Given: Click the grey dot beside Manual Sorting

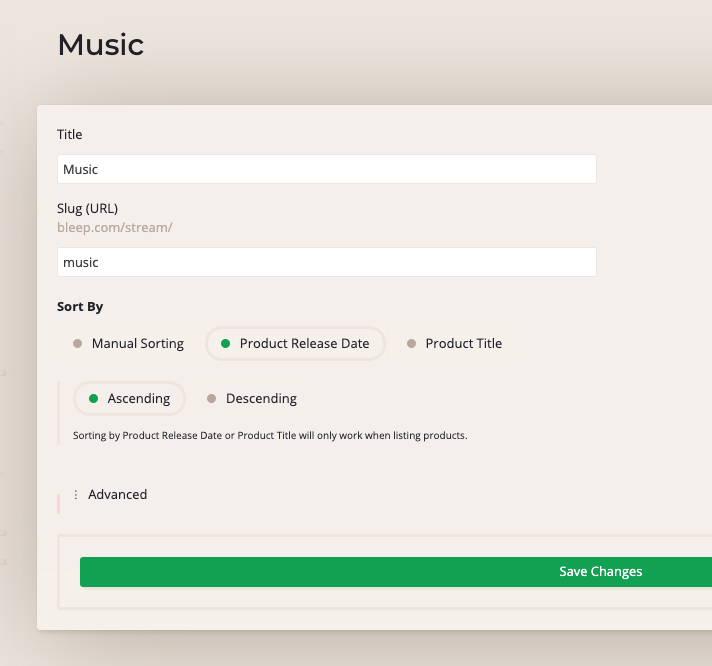Looking at the screenshot, I should (x=77, y=344).
